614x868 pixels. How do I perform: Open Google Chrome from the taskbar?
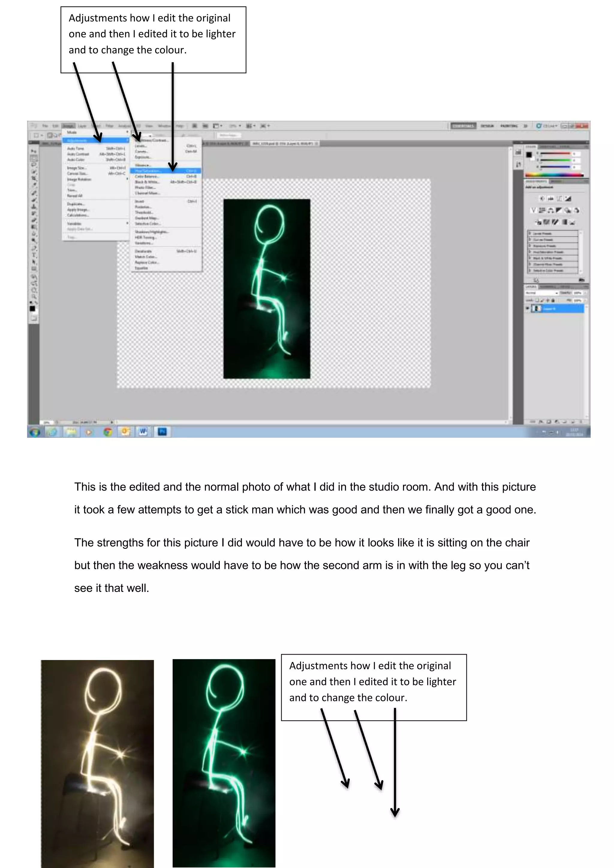108,431
